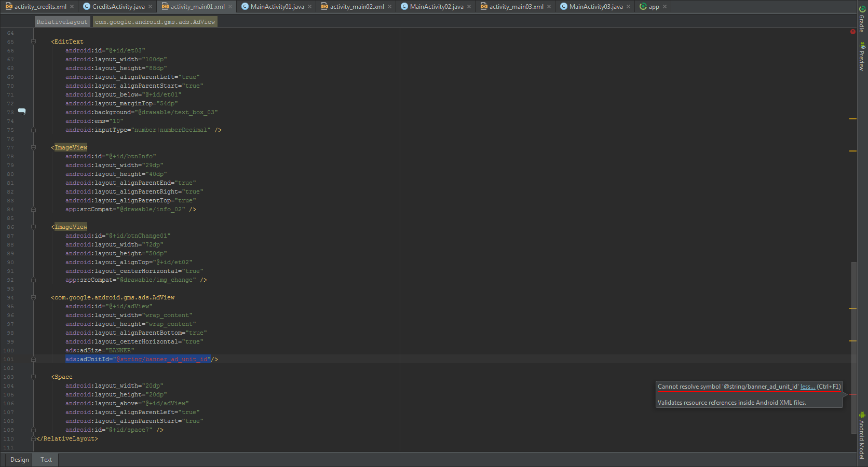The height and width of the screenshot is (467, 868).
Task: Click the @+id/adView id value
Action: point(129,306)
